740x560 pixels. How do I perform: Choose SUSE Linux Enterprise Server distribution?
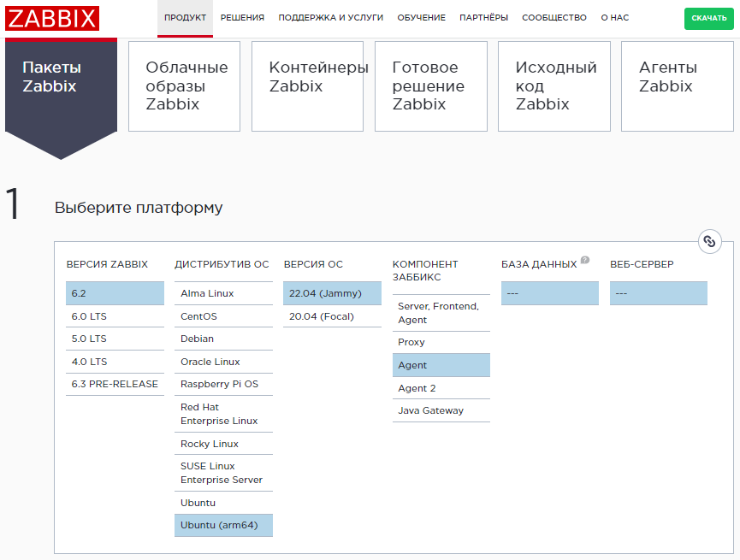coord(223,473)
